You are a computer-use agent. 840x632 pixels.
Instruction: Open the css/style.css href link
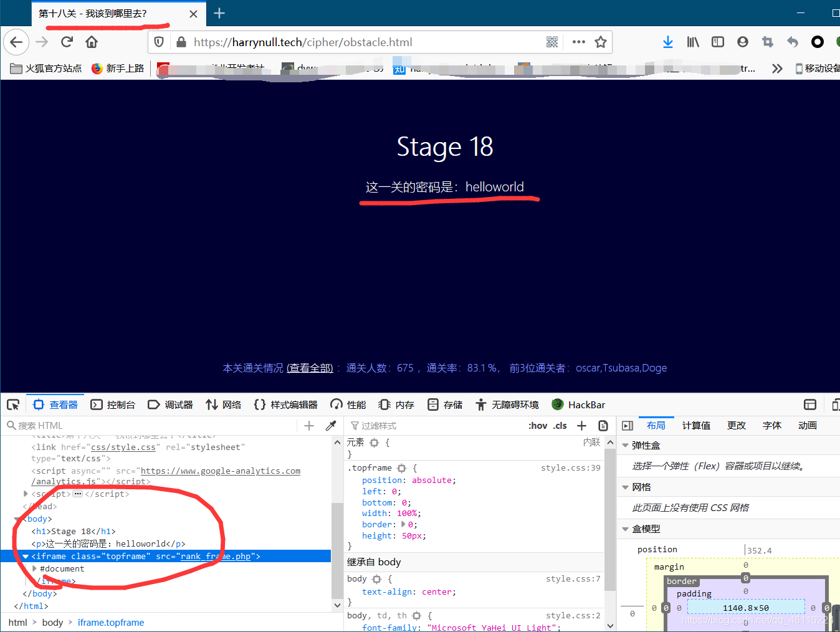123,447
